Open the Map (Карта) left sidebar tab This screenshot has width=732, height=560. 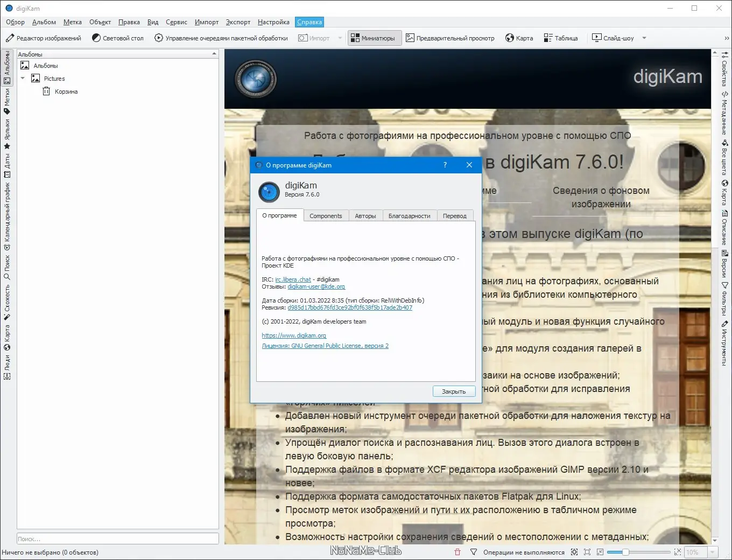(x=7, y=338)
